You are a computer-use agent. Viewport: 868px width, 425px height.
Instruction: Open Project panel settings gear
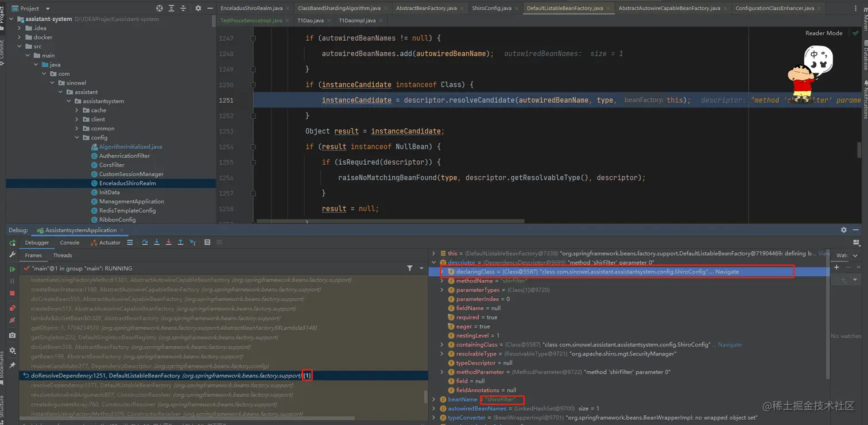(x=198, y=8)
